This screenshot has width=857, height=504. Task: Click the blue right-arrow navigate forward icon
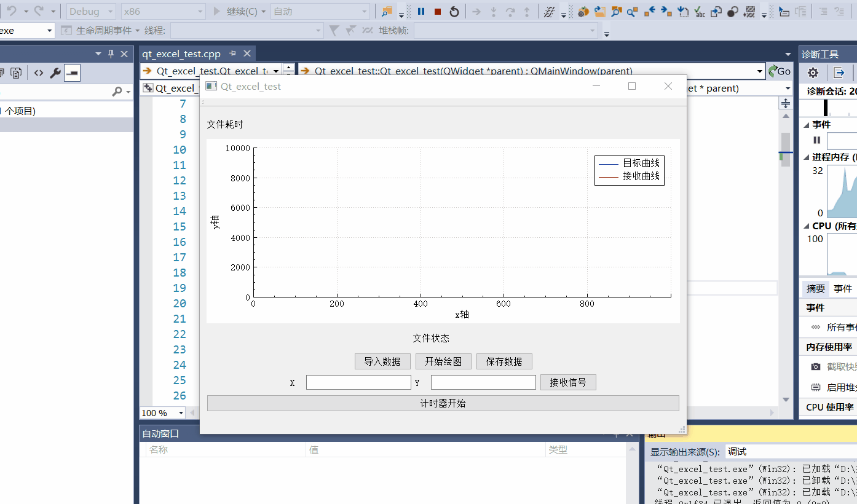666,12
